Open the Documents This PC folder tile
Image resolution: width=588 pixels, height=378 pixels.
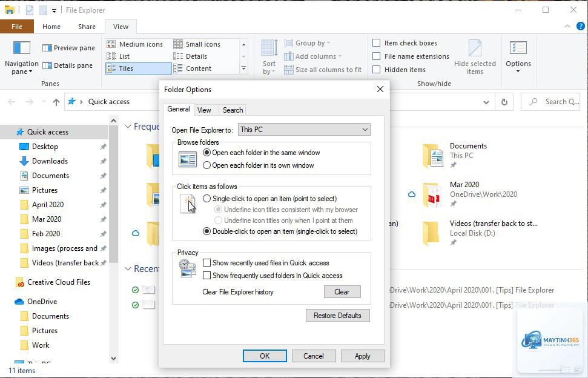point(454,156)
